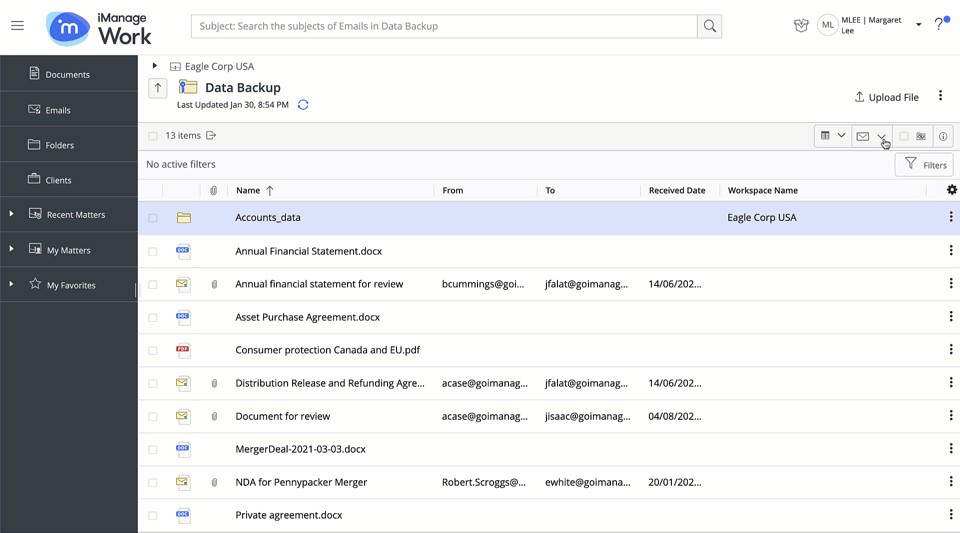Open the Documents sidebar item
The width and height of the screenshot is (960, 533).
pos(67,74)
